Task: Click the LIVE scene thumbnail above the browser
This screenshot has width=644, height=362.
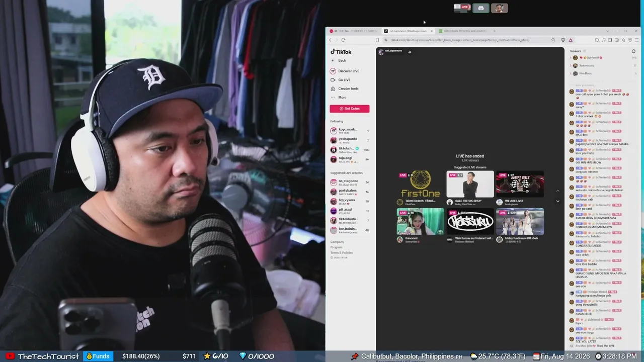Action: pyautogui.click(x=461, y=8)
